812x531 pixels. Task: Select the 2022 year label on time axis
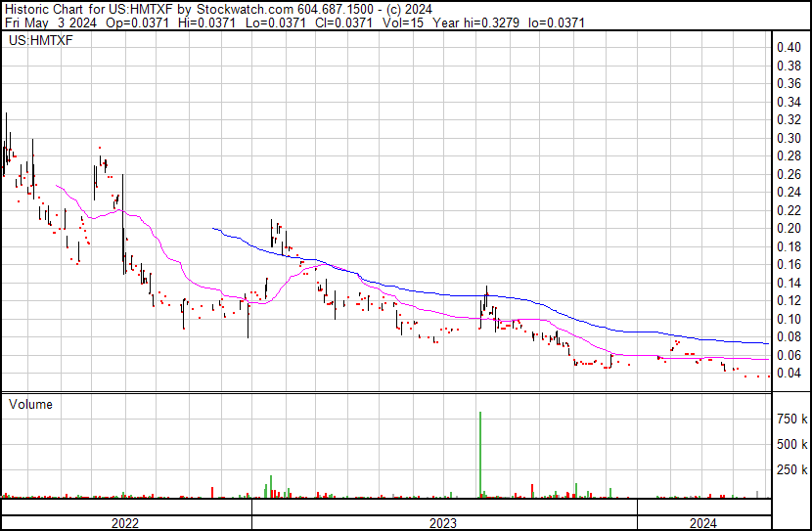pos(124,523)
